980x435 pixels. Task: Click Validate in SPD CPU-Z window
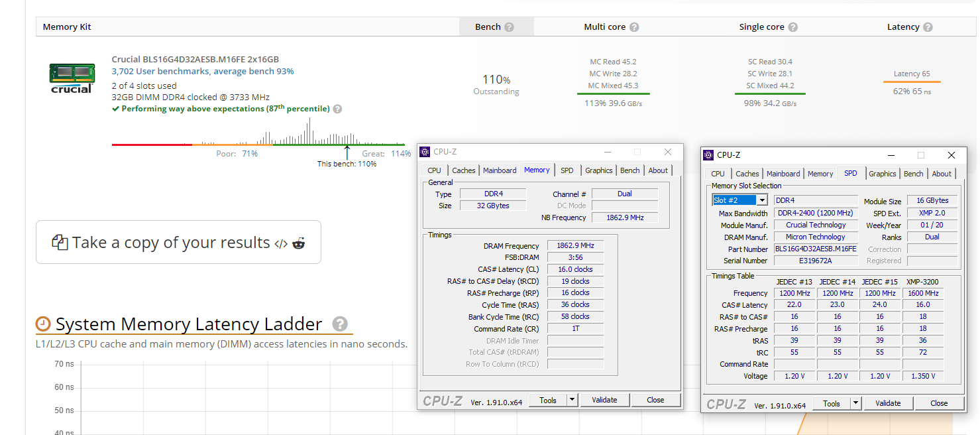(888, 403)
